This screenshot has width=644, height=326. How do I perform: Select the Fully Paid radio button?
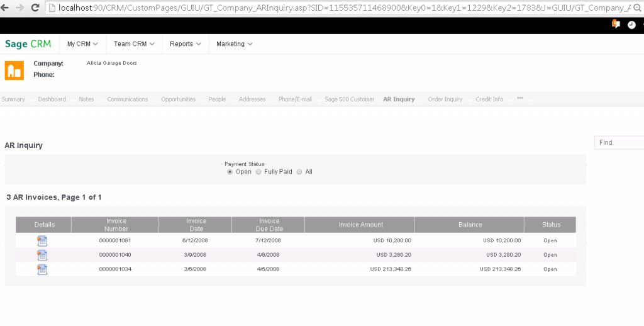tap(258, 172)
